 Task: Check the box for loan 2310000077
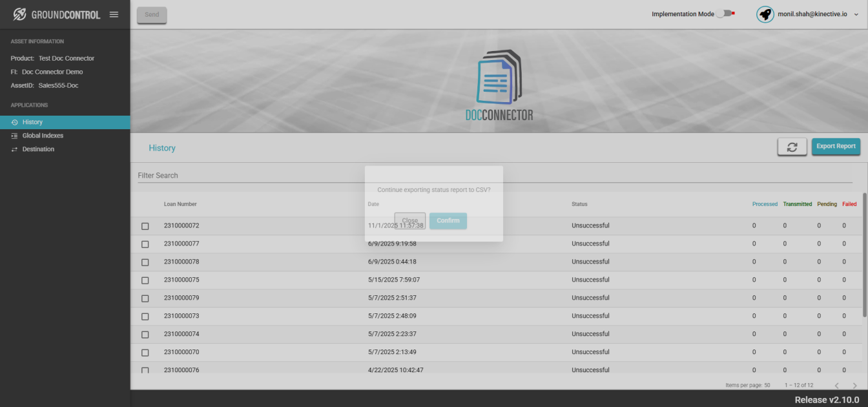point(145,244)
